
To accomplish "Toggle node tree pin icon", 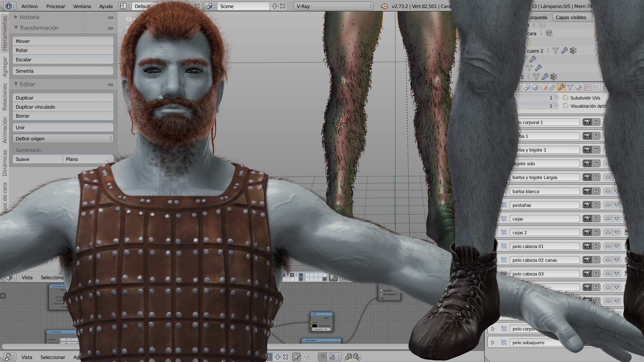I will click(297, 357).
